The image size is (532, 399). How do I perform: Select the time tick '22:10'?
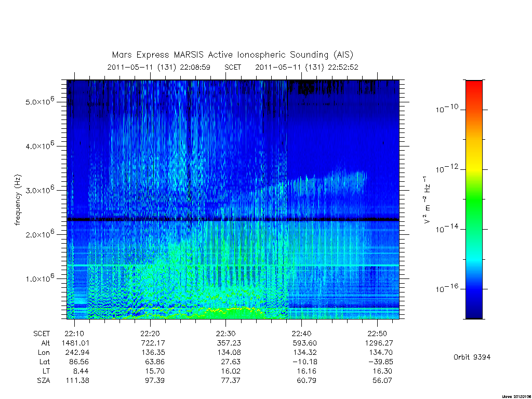(x=74, y=334)
